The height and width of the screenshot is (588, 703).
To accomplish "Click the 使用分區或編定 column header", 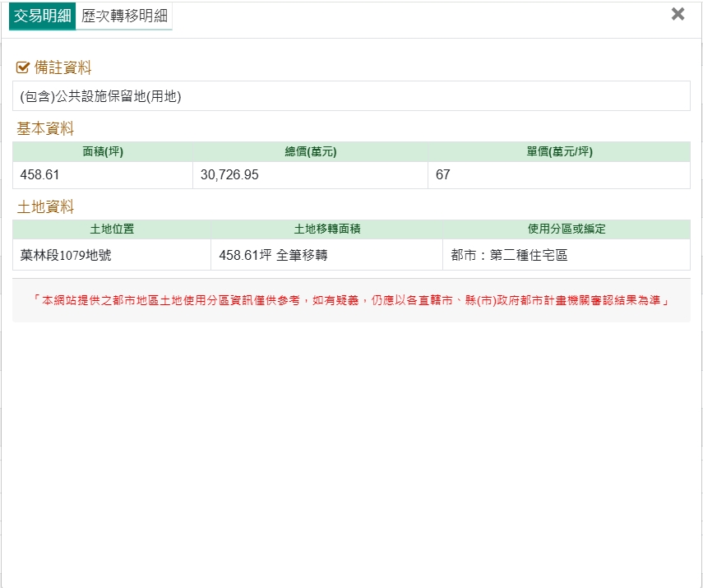I will click(567, 229).
